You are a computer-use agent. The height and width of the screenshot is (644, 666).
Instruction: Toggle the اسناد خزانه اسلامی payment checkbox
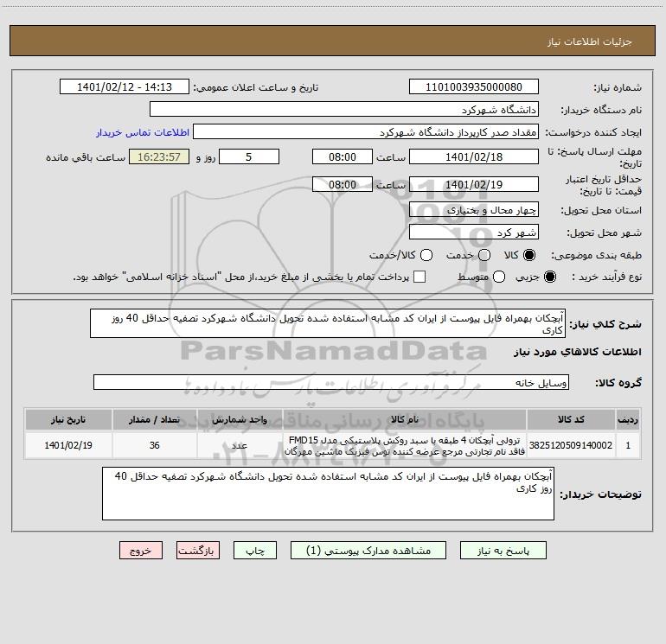419,277
